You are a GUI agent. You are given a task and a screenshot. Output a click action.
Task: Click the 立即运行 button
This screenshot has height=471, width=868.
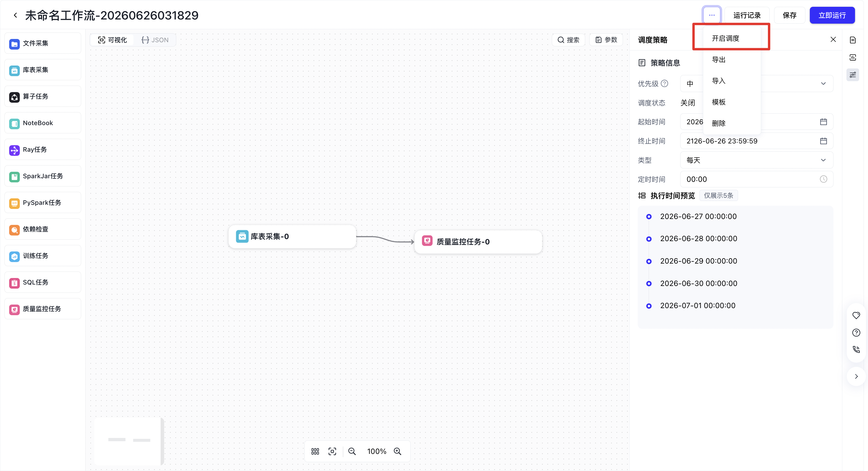tap(832, 15)
